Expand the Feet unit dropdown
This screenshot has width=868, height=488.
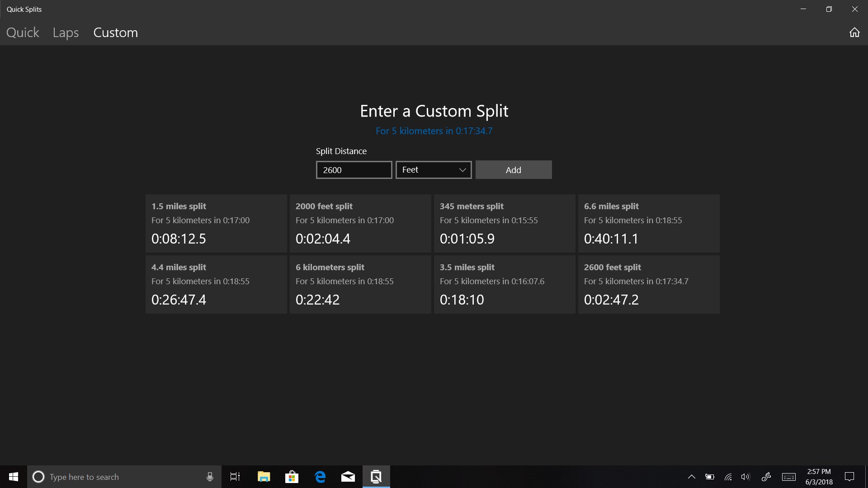[433, 170]
